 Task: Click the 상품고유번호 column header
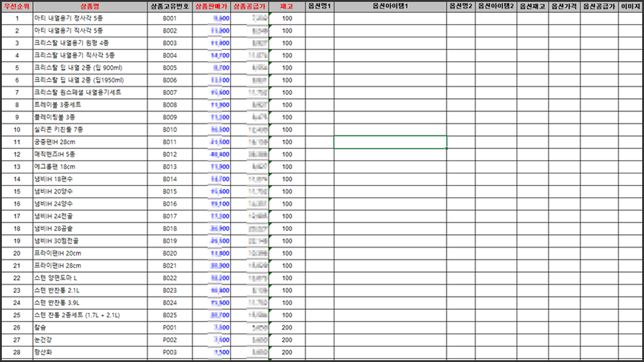[169, 6]
